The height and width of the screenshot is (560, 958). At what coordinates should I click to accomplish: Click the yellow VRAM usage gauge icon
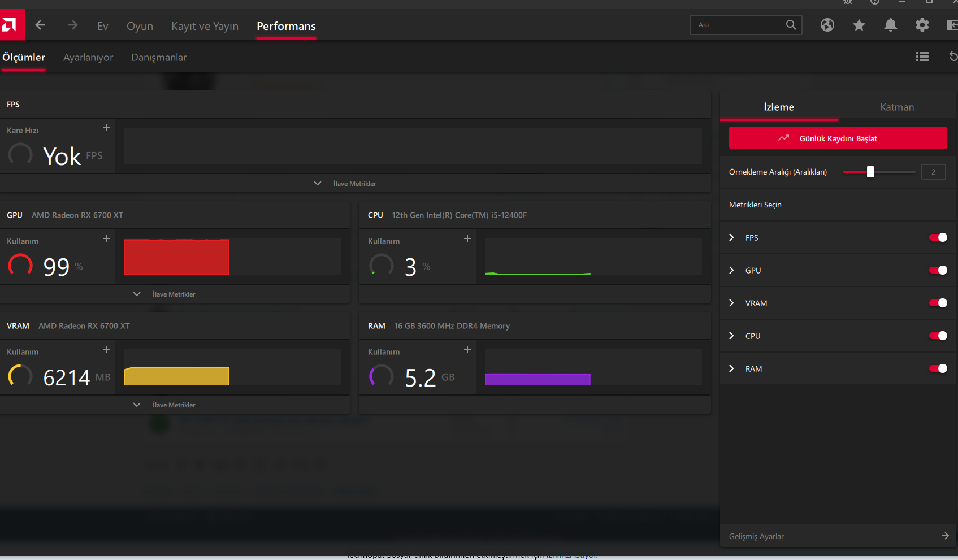pos(20,376)
